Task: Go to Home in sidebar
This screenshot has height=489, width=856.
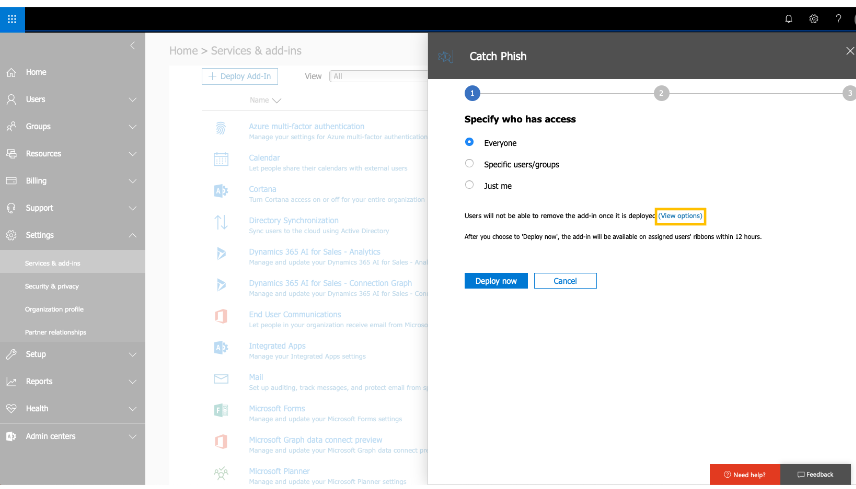Action: coord(36,72)
